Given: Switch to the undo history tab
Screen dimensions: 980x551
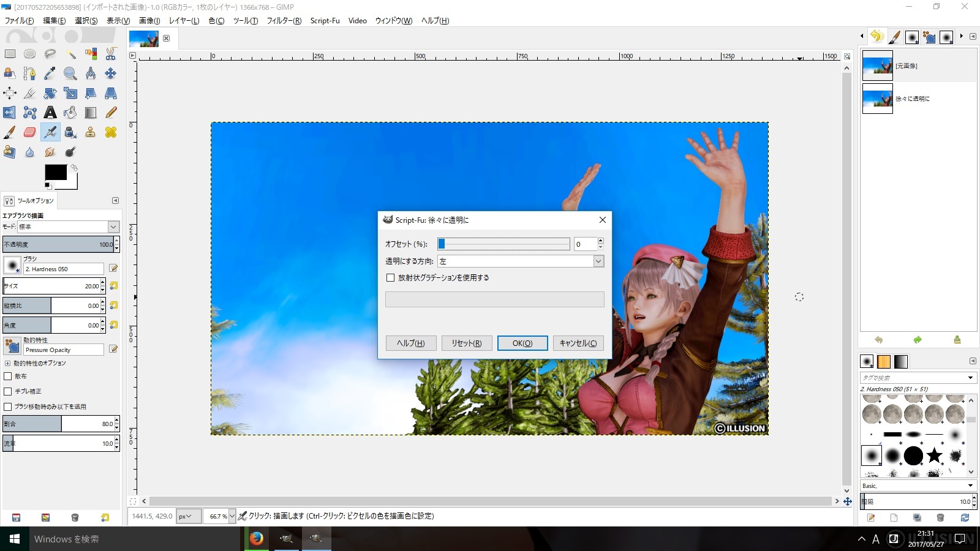Looking at the screenshot, I should tap(877, 37).
